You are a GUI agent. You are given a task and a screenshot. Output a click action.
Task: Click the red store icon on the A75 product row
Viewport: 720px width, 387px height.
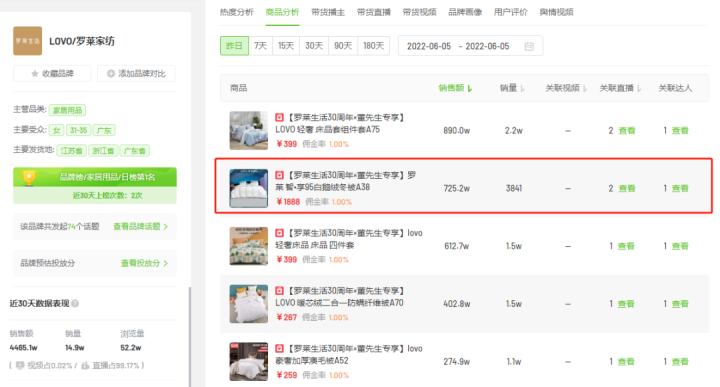[279, 118]
